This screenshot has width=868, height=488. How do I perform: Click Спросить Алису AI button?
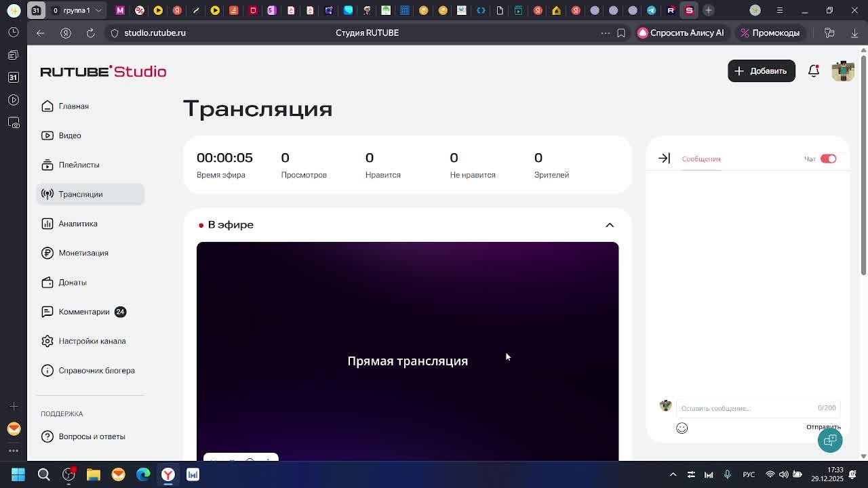click(681, 33)
